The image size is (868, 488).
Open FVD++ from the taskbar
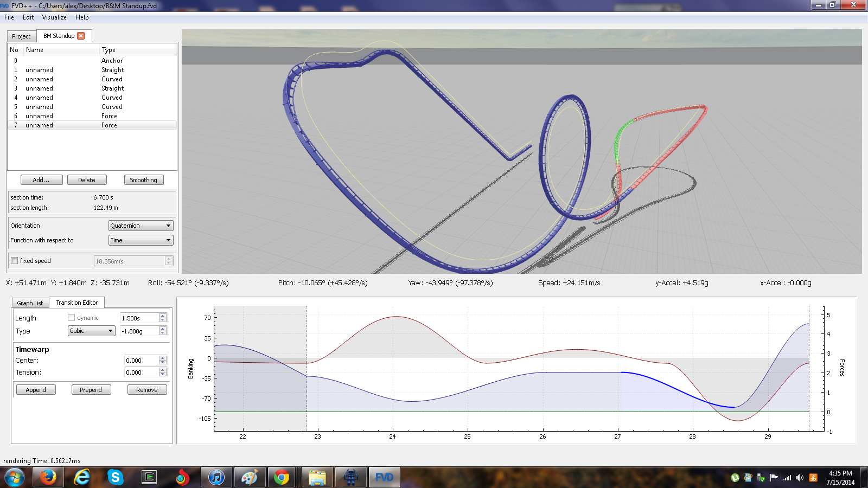(384, 477)
